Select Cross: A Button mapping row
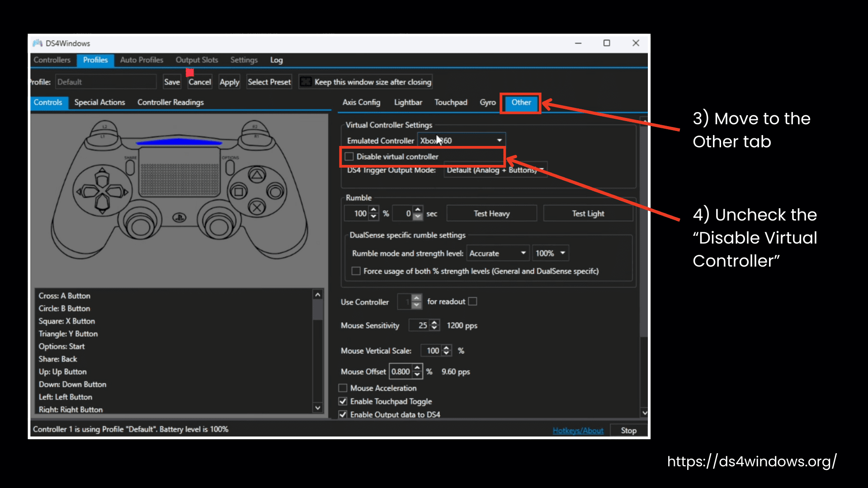868x488 pixels. coord(175,296)
